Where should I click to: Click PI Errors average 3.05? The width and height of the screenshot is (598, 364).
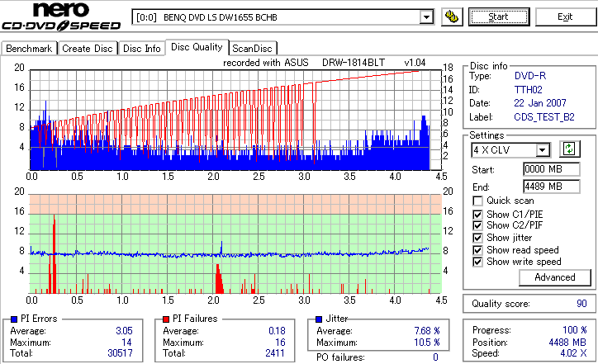(x=125, y=331)
